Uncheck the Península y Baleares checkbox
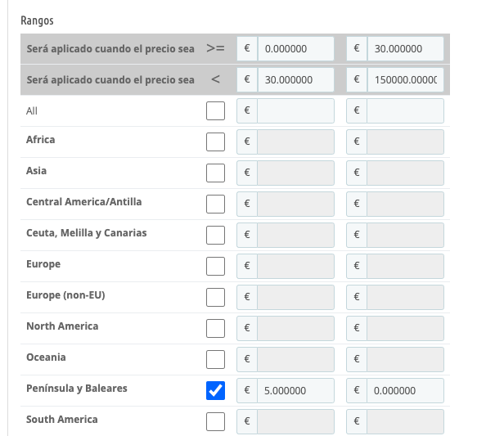Screen dimensions: 504x436 coord(215,391)
